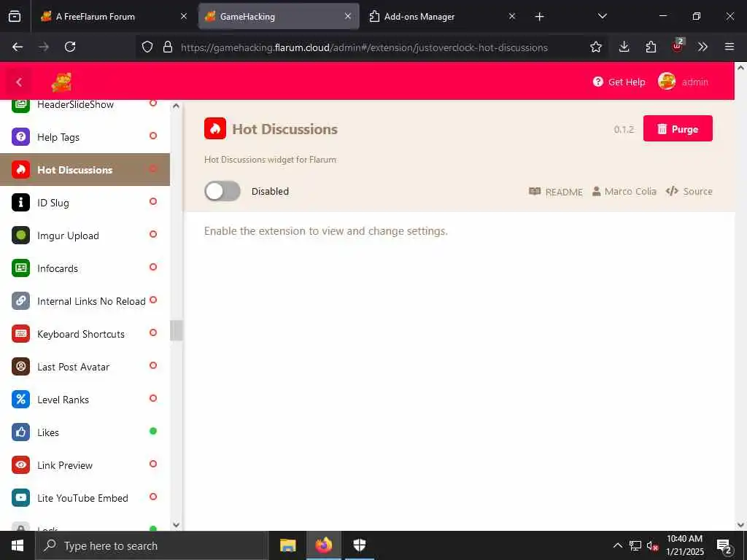Reload the current page

[x=70, y=47]
